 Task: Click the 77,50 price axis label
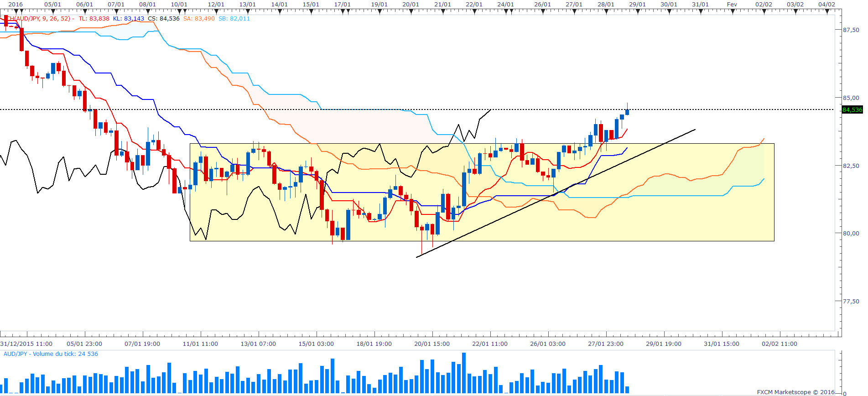click(x=851, y=301)
